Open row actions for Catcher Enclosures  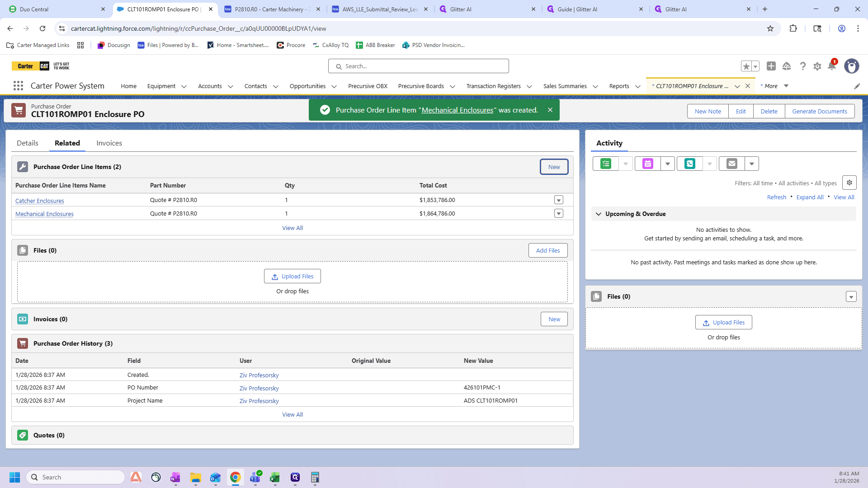tap(559, 200)
